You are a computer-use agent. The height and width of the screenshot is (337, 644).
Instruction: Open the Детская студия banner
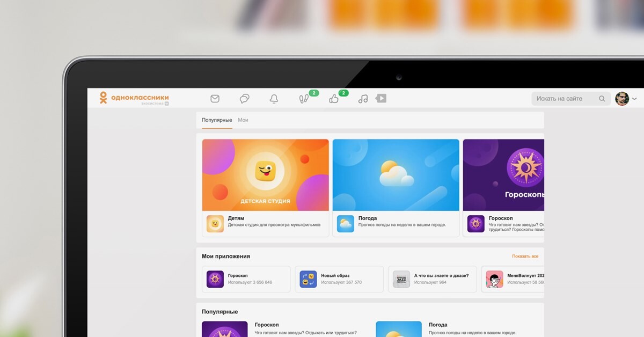pos(265,175)
